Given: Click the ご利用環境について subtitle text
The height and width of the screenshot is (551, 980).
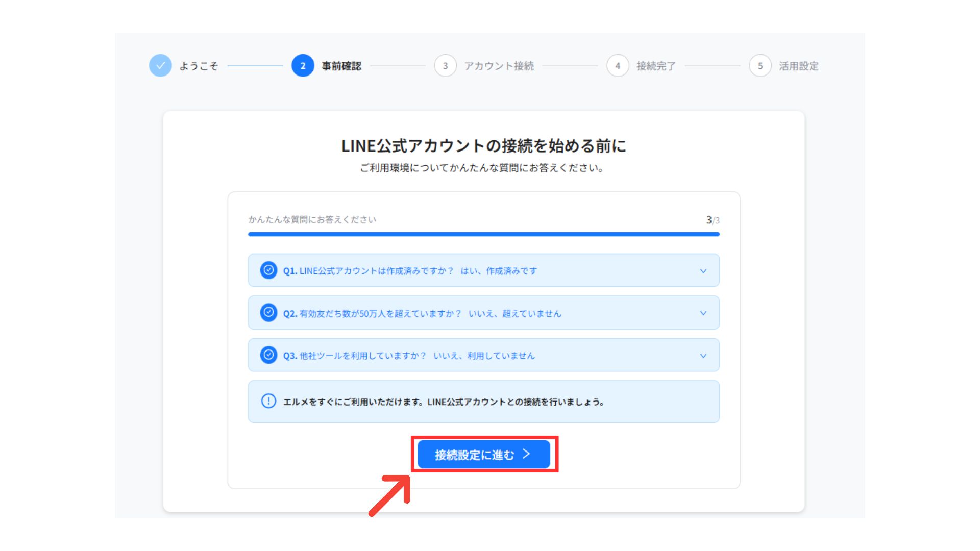Looking at the screenshot, I should coord(482,168).
